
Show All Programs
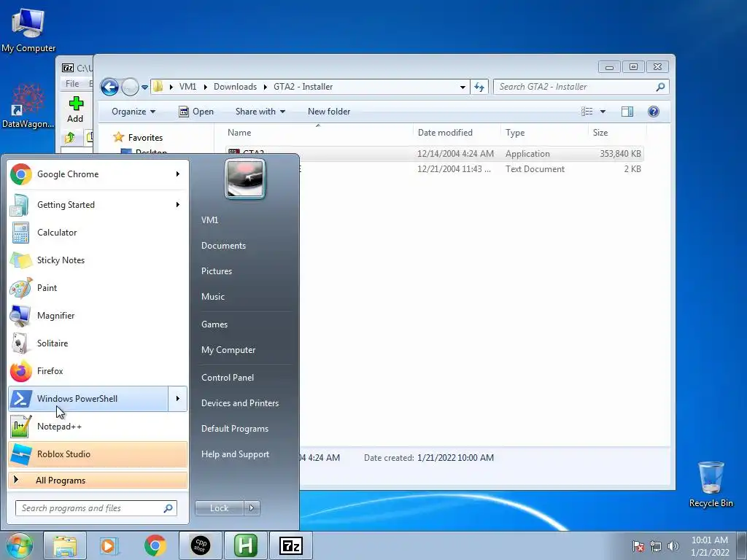point(98,480)
